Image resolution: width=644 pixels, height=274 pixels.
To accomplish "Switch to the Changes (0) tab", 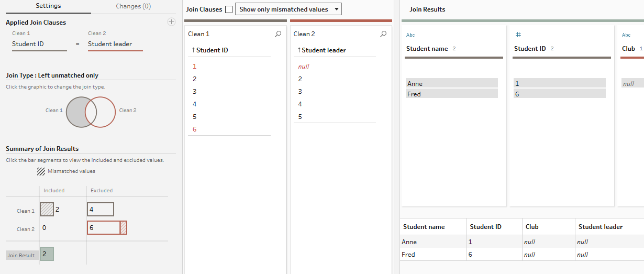I will 133,6.
